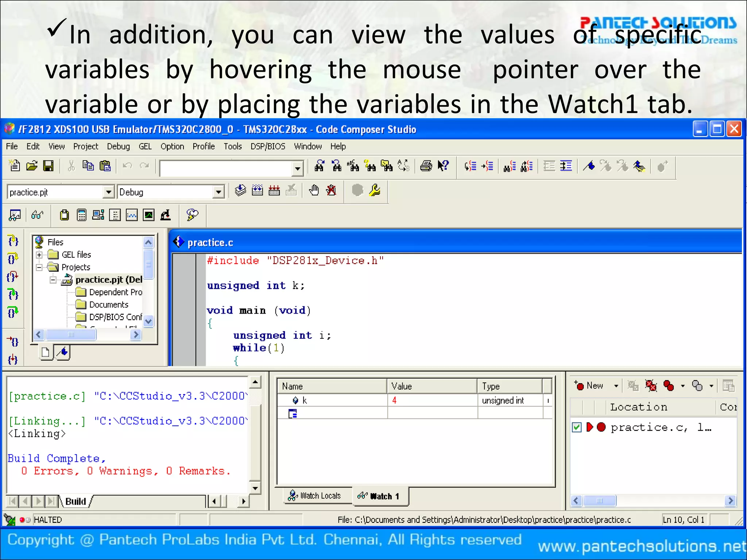Click the Paste clipboard icon
Viewport: 747px width, 560px height.
click(x=105, y=166)
